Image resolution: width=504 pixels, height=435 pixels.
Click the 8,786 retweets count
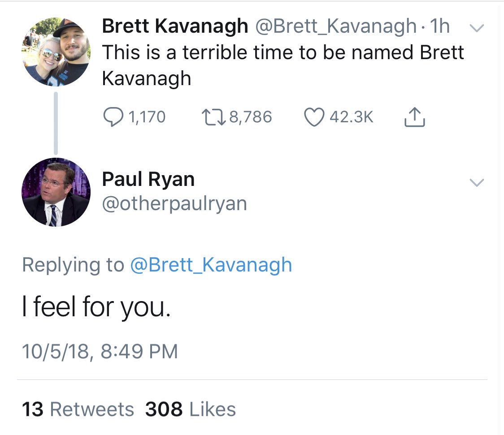click(x=251, y=117)
